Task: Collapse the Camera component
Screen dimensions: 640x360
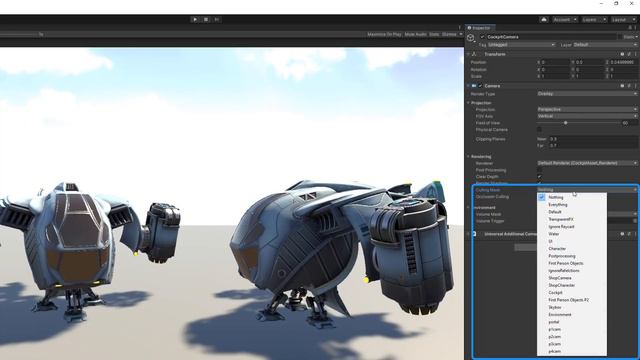Action: coord(468,86)
